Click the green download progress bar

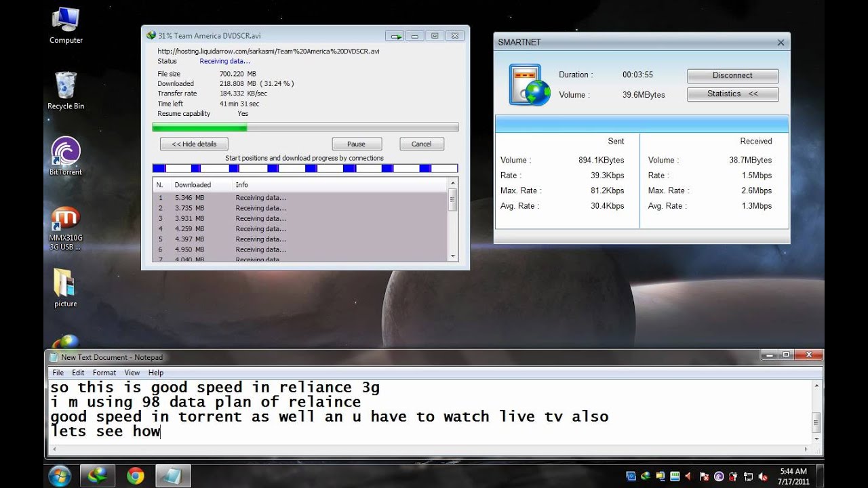305,127
